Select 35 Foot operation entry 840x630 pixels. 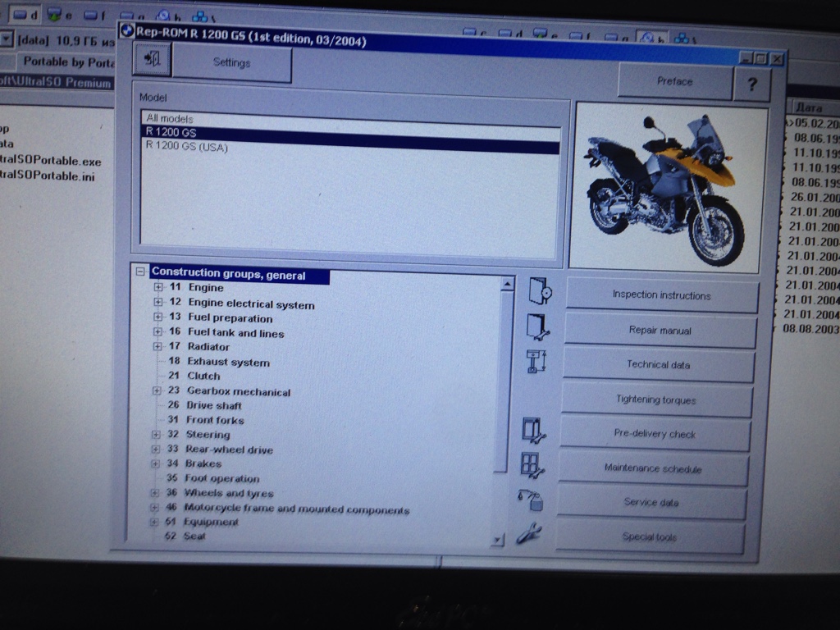click(212, 478)
